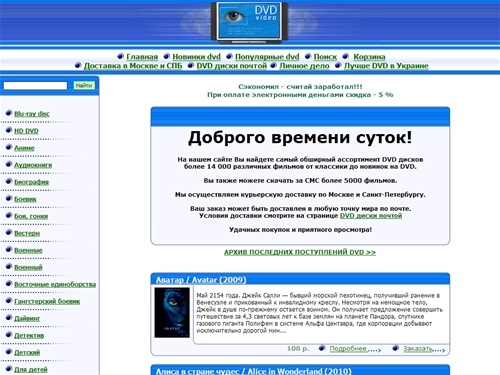
Task: Open the Аватар / Avatar (2009) title
Action: pos(201,280)
